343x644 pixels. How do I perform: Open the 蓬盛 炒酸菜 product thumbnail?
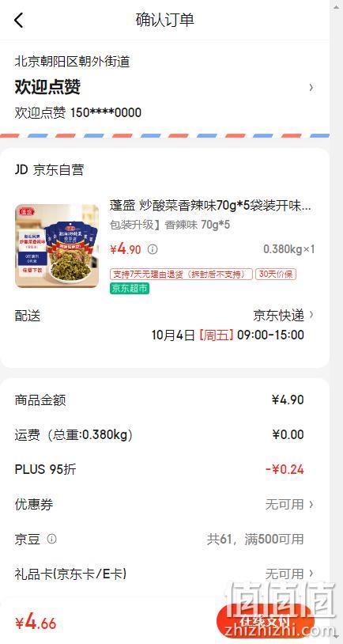[57, 246]
